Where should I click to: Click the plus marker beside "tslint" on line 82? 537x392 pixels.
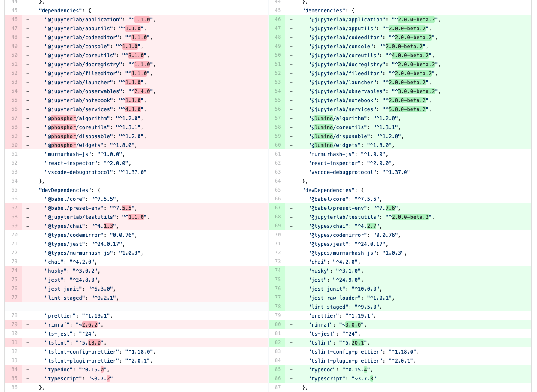(x=291, y=342)
